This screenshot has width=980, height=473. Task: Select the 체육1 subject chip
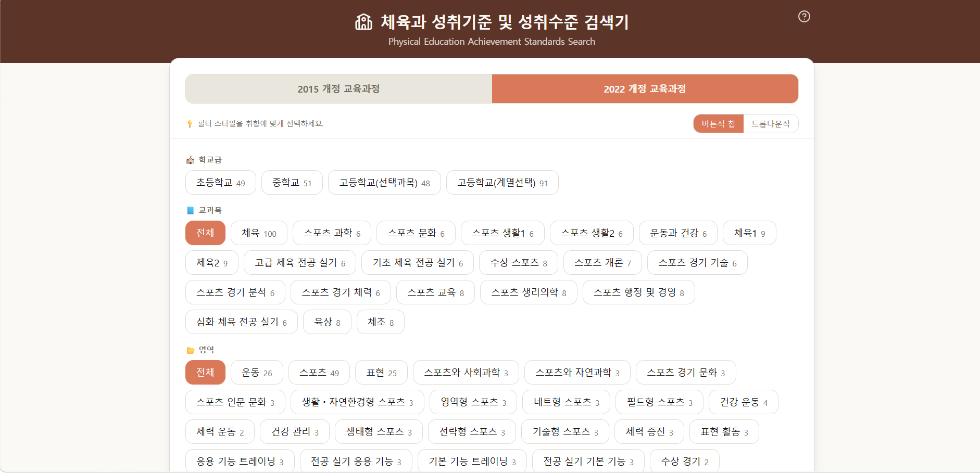750,233
